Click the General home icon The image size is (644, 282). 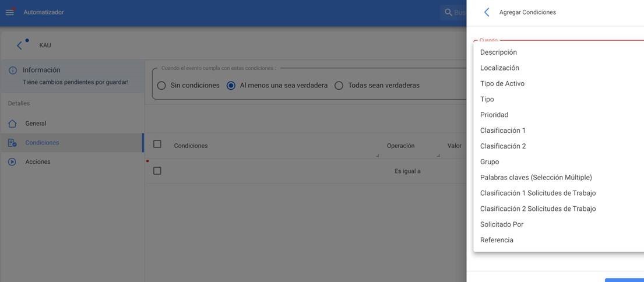(12, 124)
